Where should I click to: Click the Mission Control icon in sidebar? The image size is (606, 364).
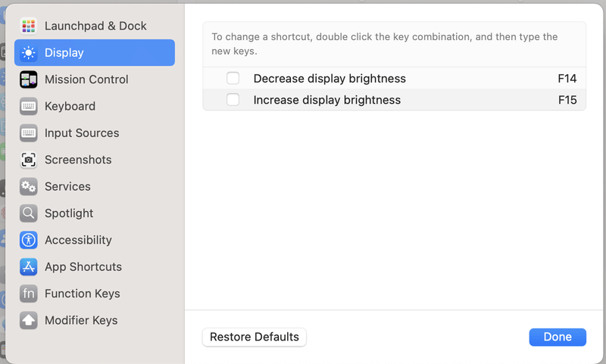point(29,79)
